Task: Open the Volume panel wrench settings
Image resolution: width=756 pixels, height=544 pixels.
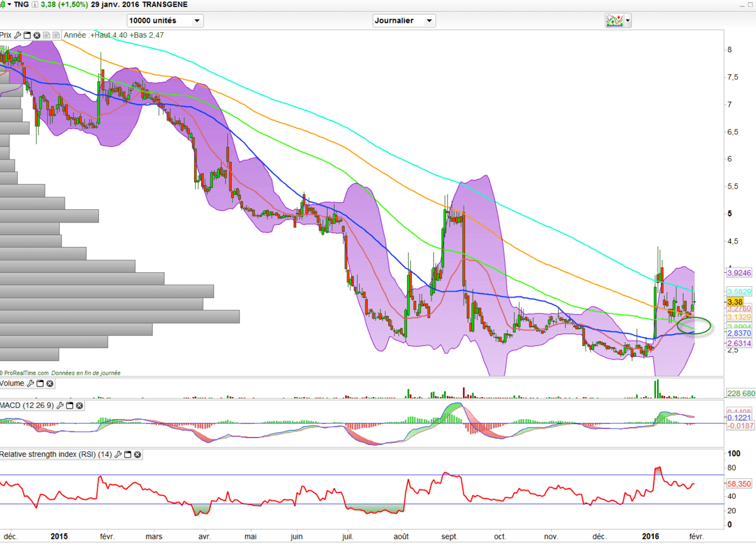Action: point(30,383)
